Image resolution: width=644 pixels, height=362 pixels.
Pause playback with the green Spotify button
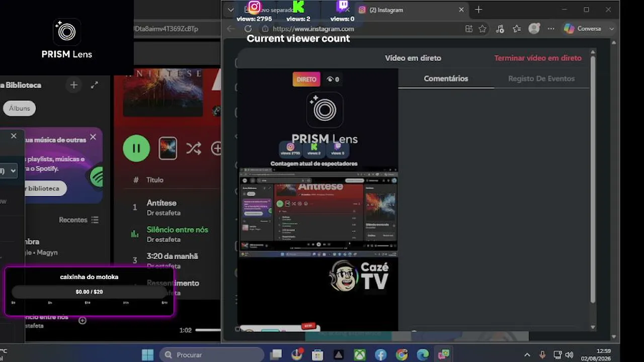tap(136, 148)
